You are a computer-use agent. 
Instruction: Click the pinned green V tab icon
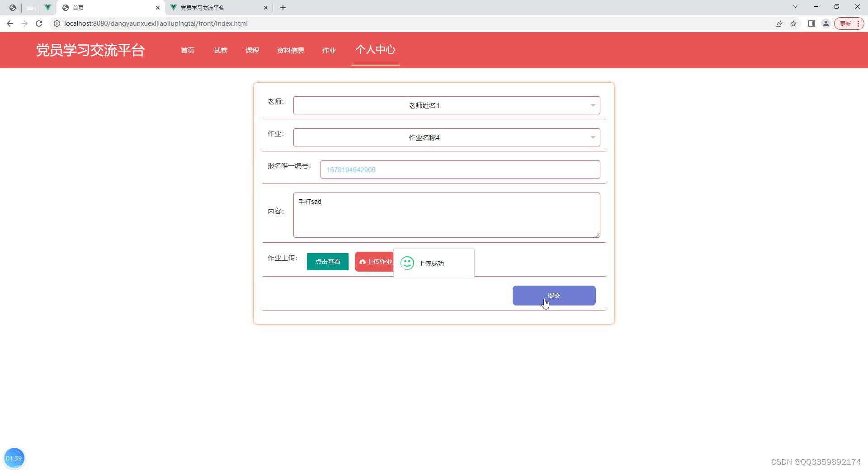point(47,8)
